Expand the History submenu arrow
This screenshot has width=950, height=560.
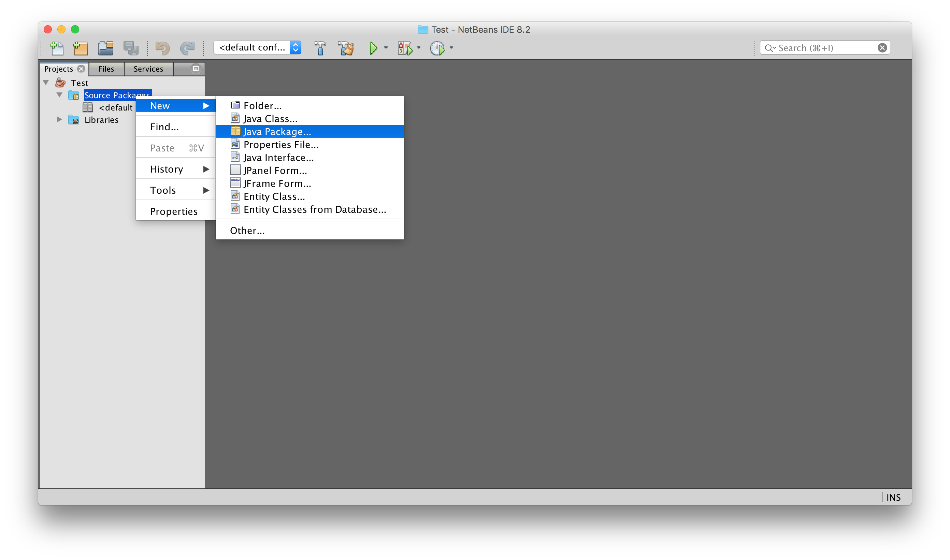206,169
